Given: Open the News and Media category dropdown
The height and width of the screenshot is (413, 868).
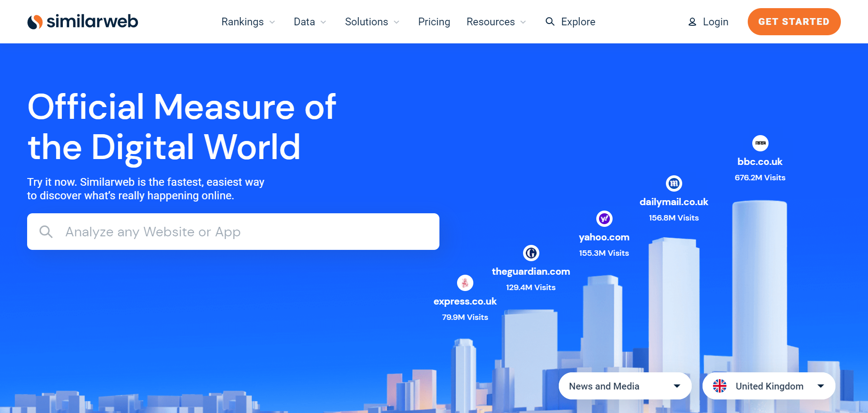Looking at the screenshot, I should tap(625, 386).
